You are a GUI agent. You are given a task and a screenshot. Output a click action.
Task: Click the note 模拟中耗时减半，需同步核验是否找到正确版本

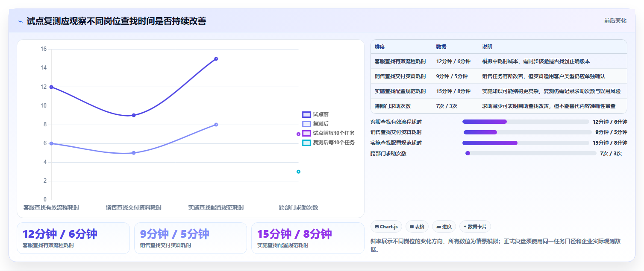pos(536,61)
